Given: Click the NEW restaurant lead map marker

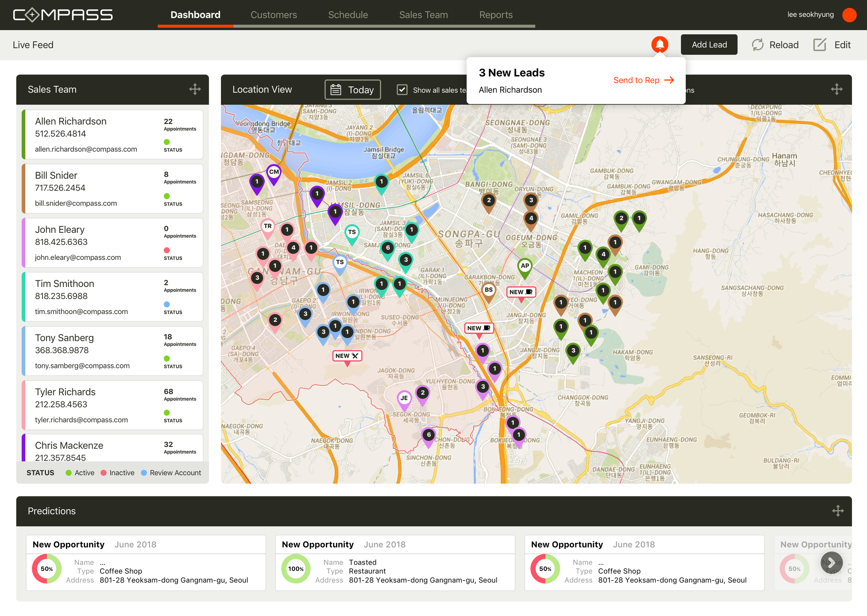Looking at the screenshot, I should pyautogui.click(x=347, y=356).
